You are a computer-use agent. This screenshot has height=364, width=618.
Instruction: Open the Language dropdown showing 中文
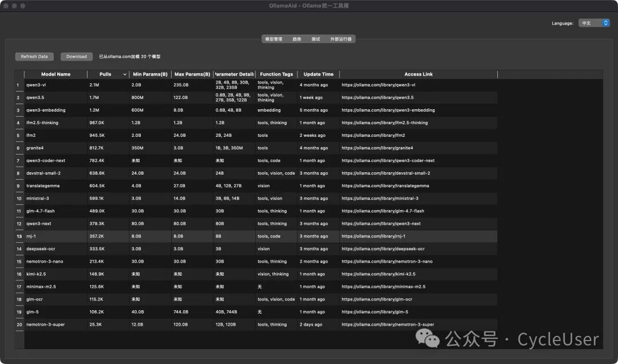[594, 23]
